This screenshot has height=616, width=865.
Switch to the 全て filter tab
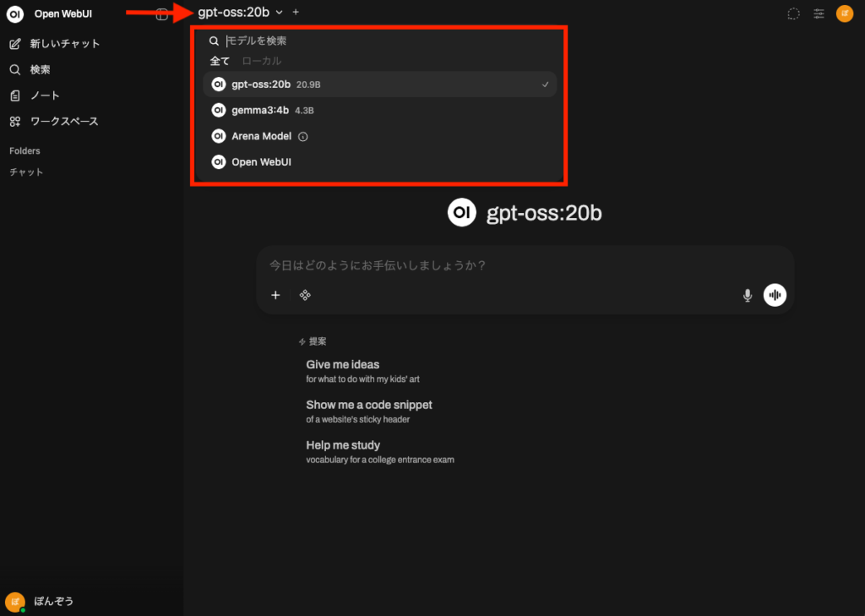pos(220,61)
